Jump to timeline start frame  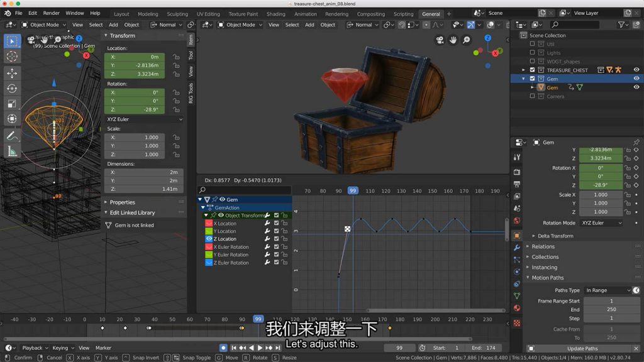tap(234, 348)
